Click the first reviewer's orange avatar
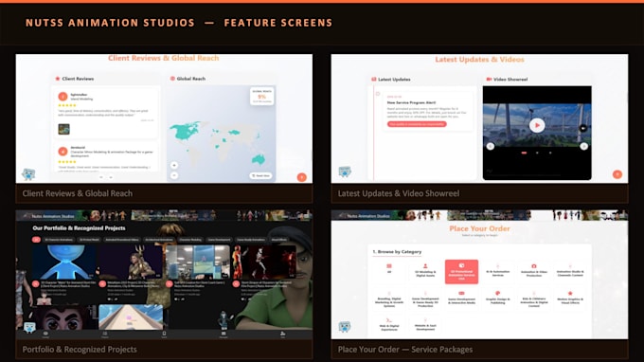 (x=63, y=96)
